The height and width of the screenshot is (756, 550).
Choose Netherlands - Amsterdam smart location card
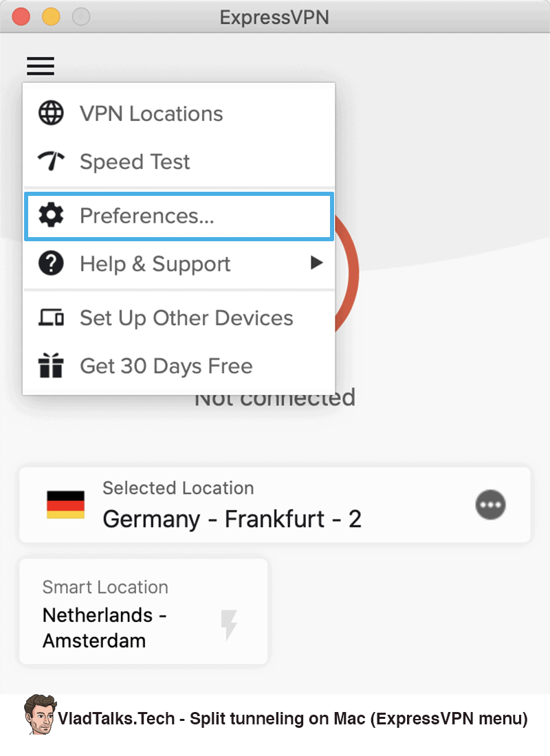(143, 612)
